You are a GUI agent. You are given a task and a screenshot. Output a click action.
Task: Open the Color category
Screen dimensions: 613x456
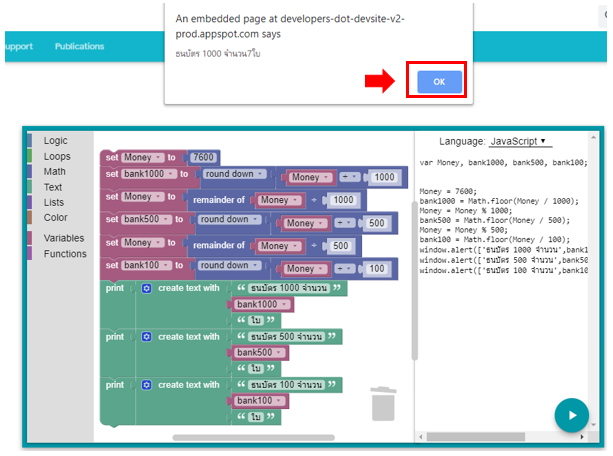click(x=56, y=217)
